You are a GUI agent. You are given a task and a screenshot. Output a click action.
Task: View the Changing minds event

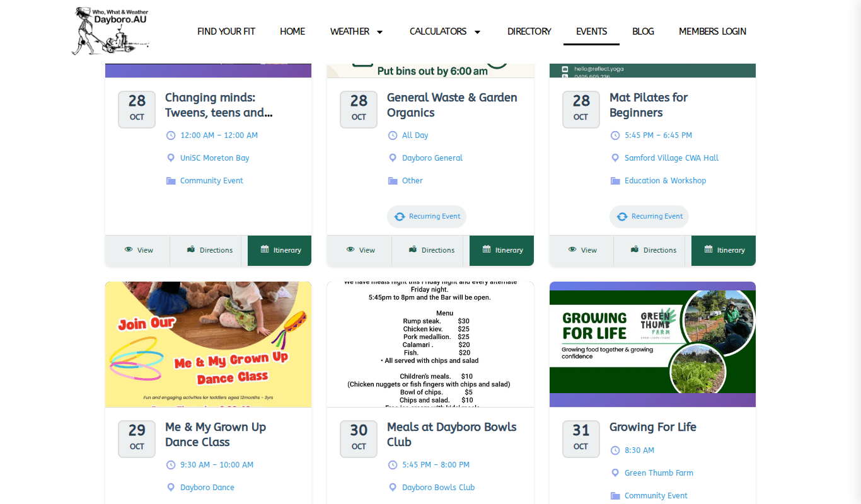click(x=137, y=250)
